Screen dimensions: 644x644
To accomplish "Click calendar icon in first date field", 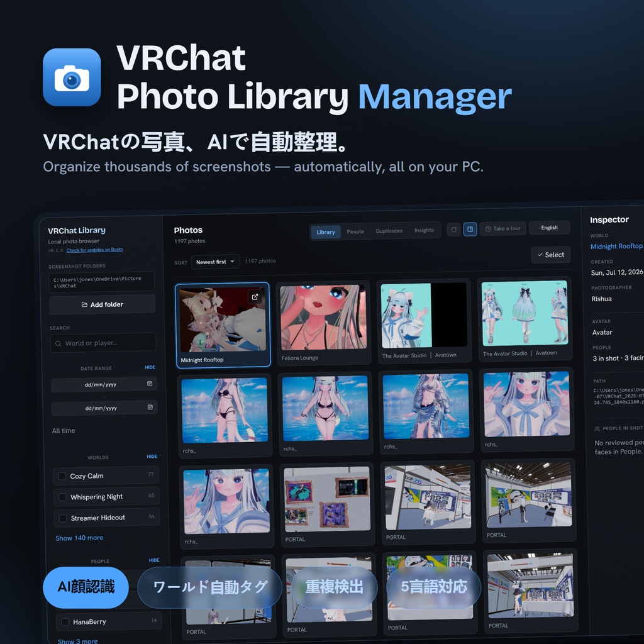I will (150, 384).
